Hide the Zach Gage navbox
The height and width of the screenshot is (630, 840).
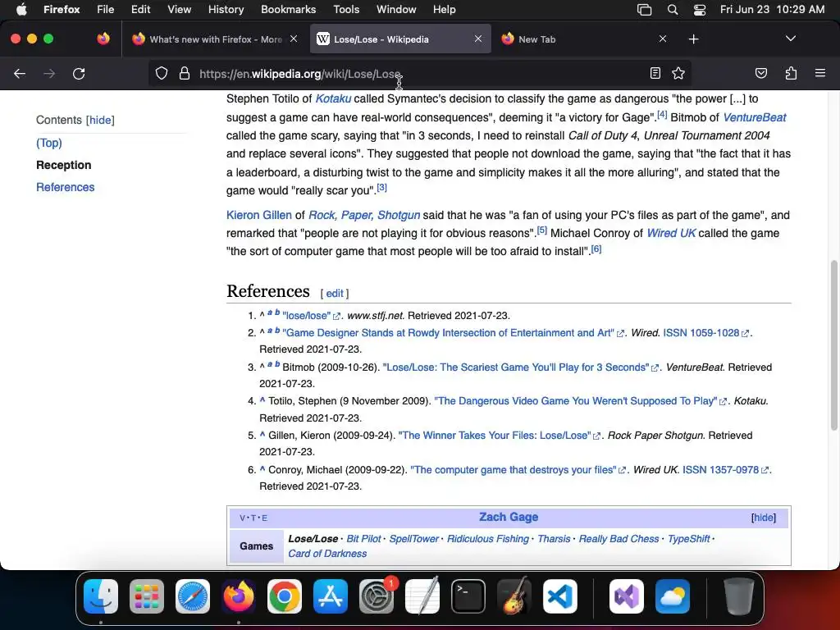click(x=764, y=518)
